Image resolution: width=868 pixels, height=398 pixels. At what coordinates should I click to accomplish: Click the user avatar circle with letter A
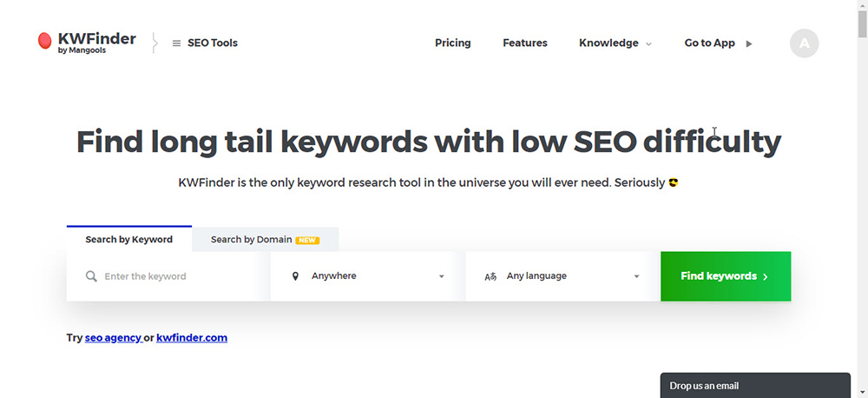tap(804, 43)
